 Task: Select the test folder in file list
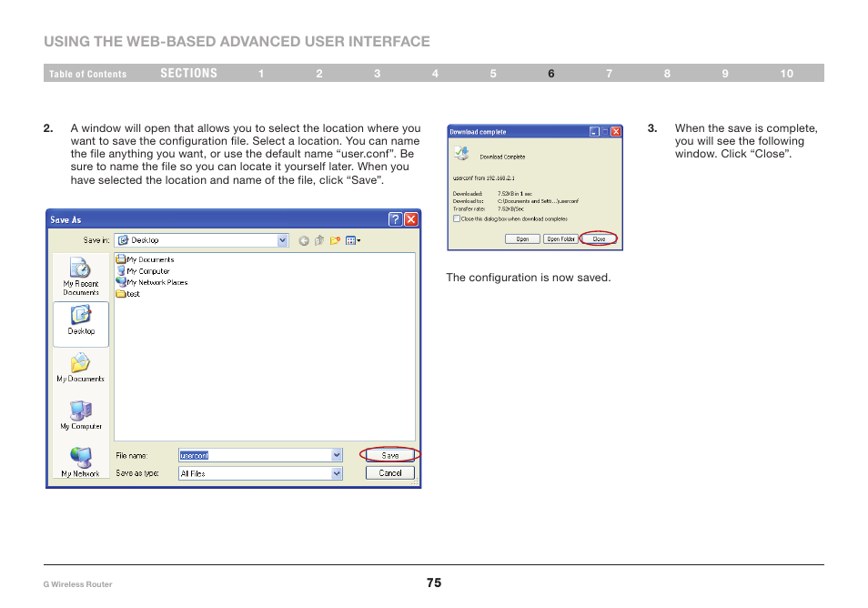coord(128,293)
